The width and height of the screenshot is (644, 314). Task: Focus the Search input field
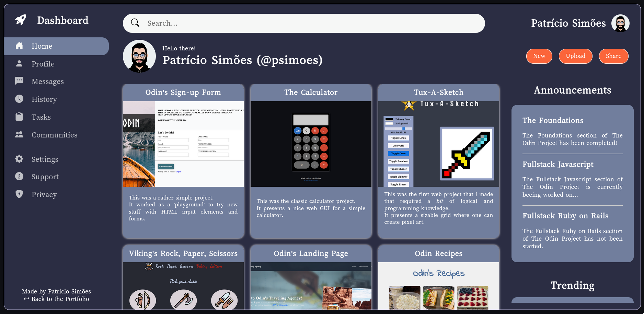(x=309, y=23)
